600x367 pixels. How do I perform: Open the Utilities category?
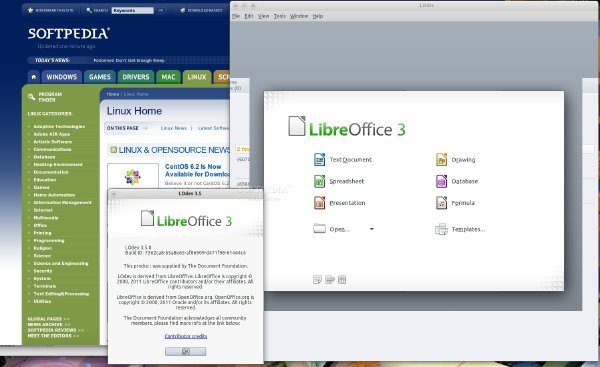(42, 302)
